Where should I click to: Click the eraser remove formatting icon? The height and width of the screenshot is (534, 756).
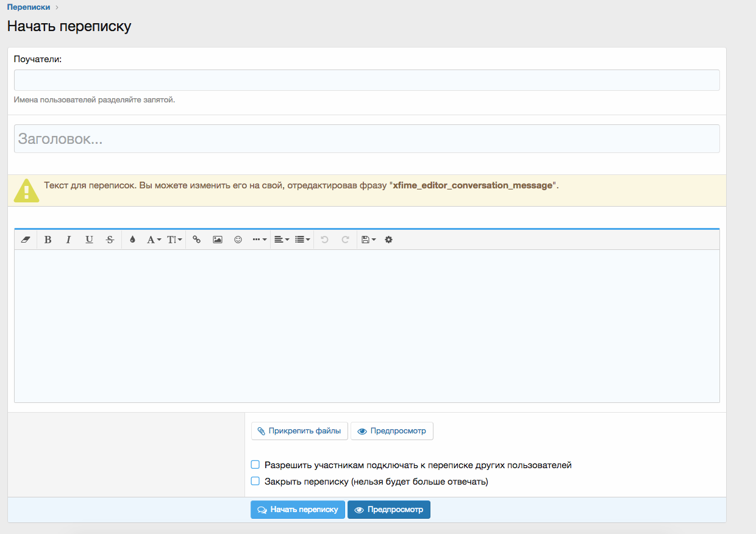[25, 240]
